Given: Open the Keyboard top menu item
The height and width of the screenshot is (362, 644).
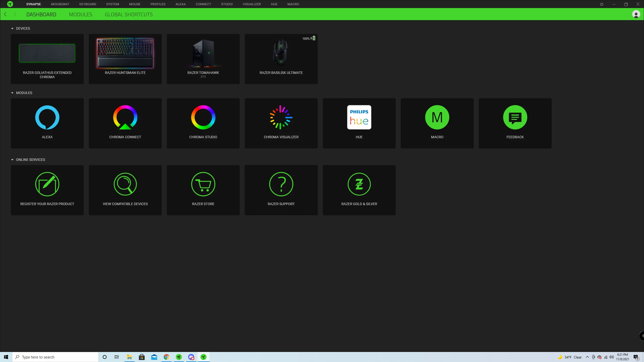Looking at the screenshot, I should [88, 4].
